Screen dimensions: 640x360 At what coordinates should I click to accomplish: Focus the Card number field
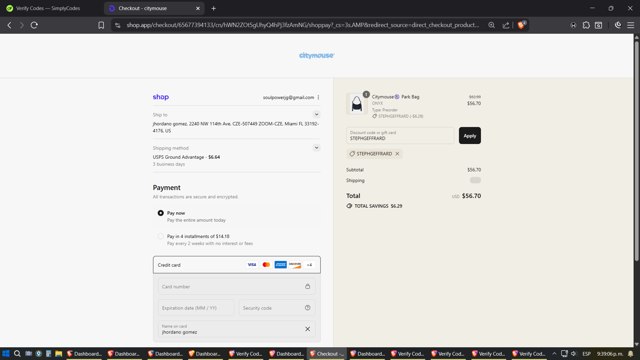[237, 287]
